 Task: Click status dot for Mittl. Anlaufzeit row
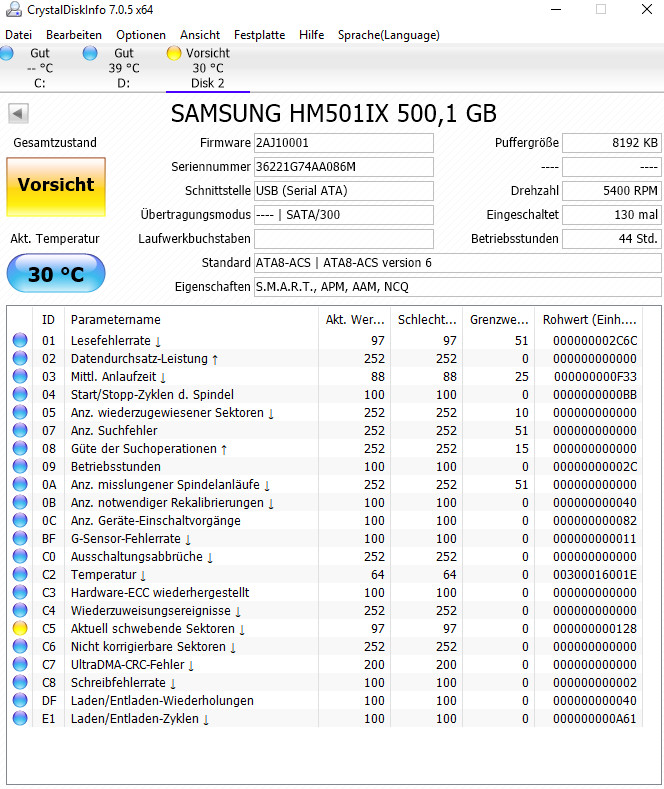[20, 376]
